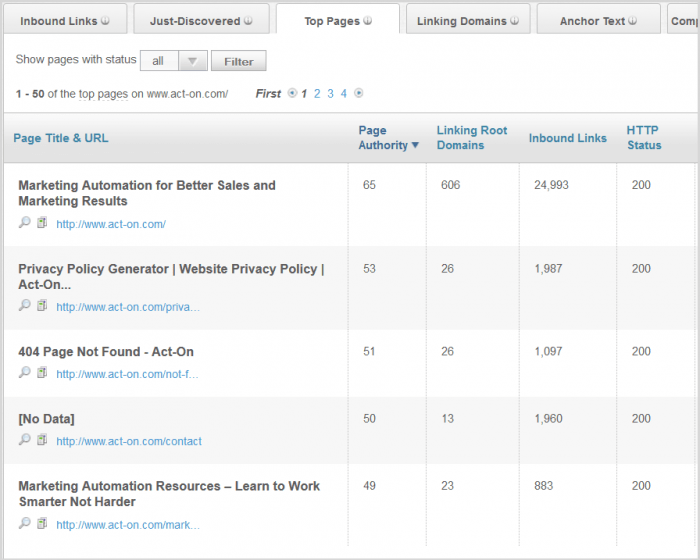Click info icon on Linking Domains tab
This screenshot has width=700, height=560.
click(x=514, y=21)
